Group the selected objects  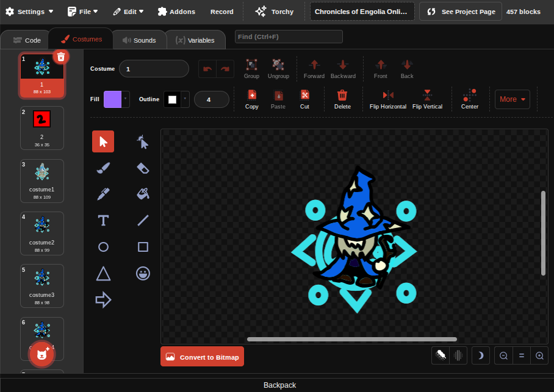251,69
